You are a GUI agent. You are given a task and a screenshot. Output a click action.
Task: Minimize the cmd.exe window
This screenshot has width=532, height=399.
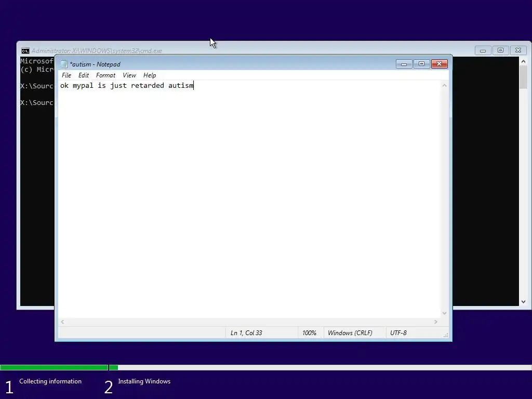tap(483, 50)
